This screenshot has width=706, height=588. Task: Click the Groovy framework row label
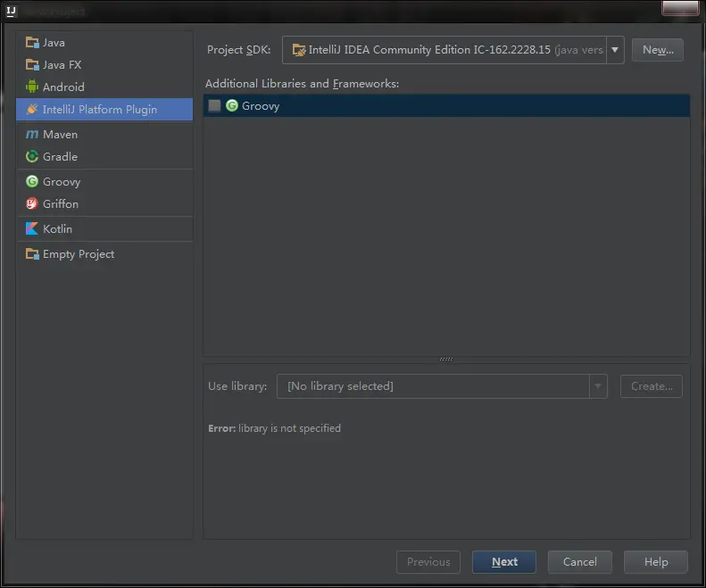(x=261, y=106)
